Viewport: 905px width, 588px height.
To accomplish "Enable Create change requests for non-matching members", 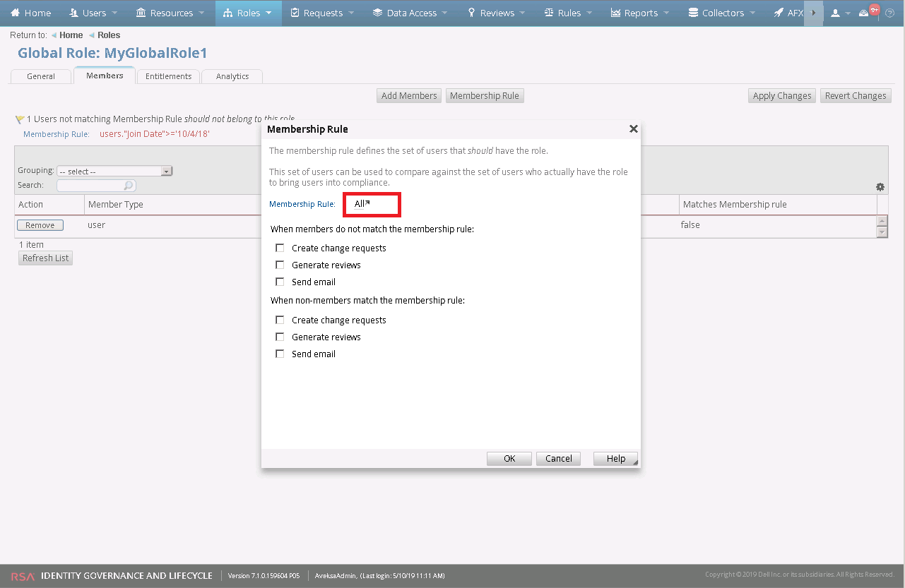I will coord(280,248).
